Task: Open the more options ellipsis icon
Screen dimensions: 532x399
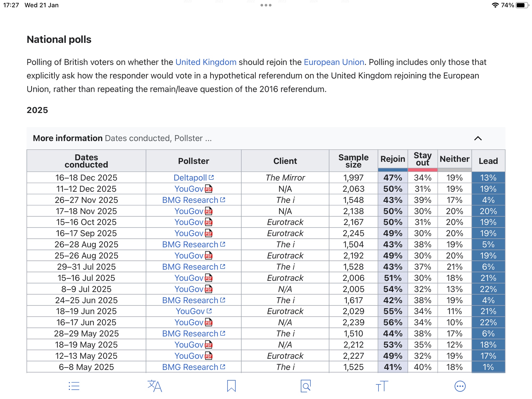Action: [460, 386]
